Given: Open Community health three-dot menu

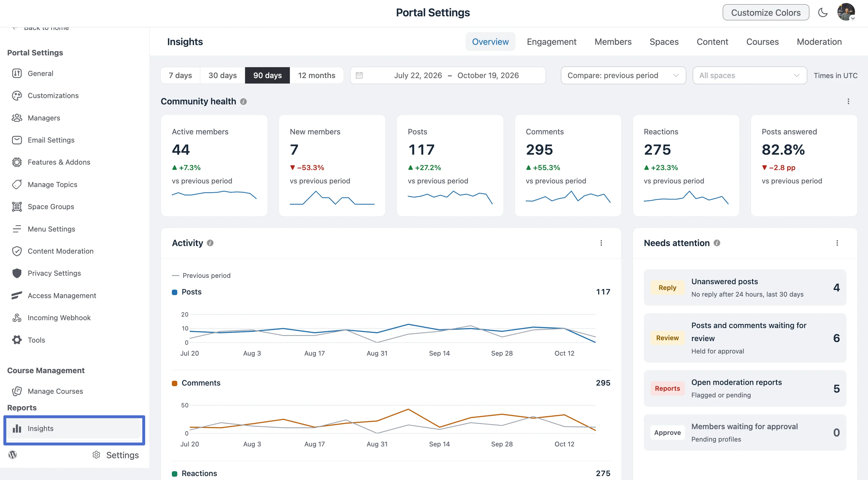Looking at the screenshot, I should click(x=848, y=101).
